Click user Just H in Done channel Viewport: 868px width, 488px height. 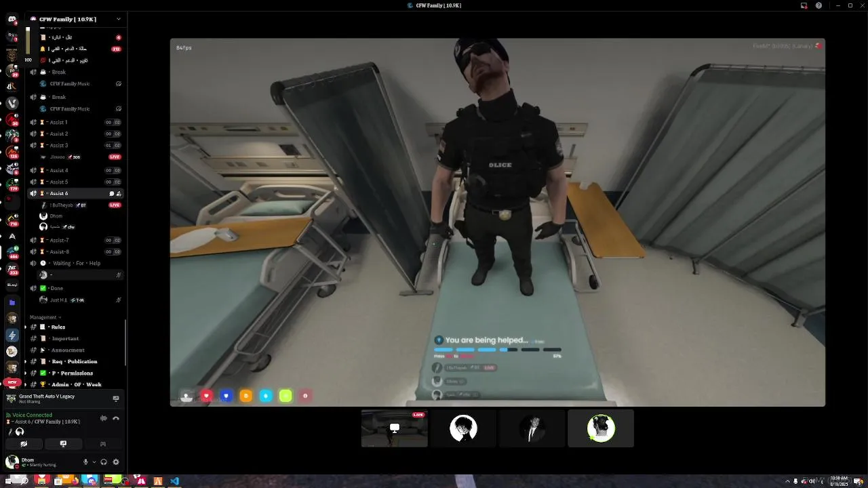[80, 300]
